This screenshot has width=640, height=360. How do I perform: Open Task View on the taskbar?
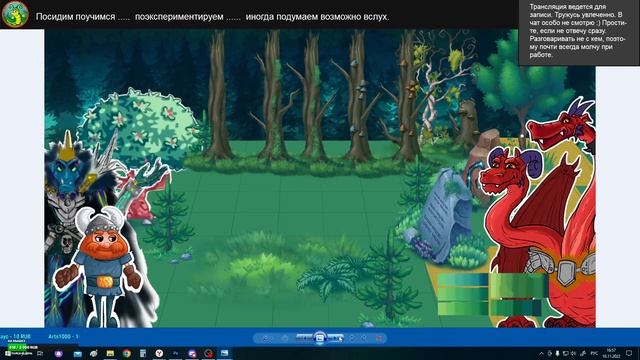pyautogui.click(x=40, y=353)
